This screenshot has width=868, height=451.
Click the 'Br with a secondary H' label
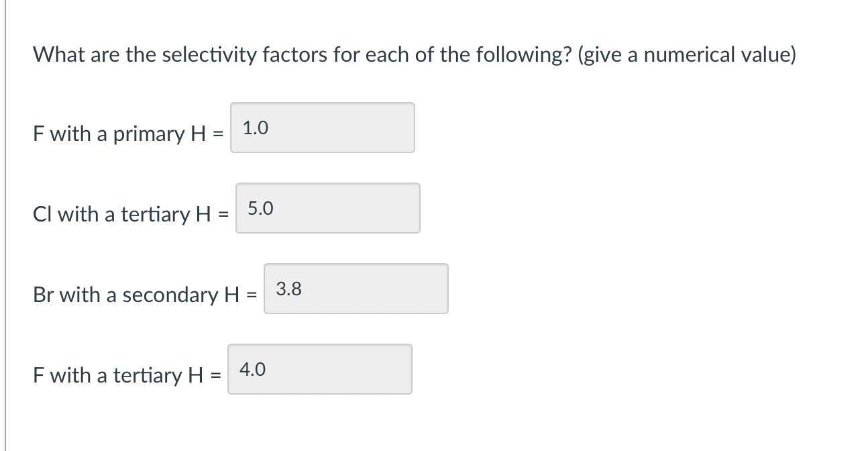138,295
